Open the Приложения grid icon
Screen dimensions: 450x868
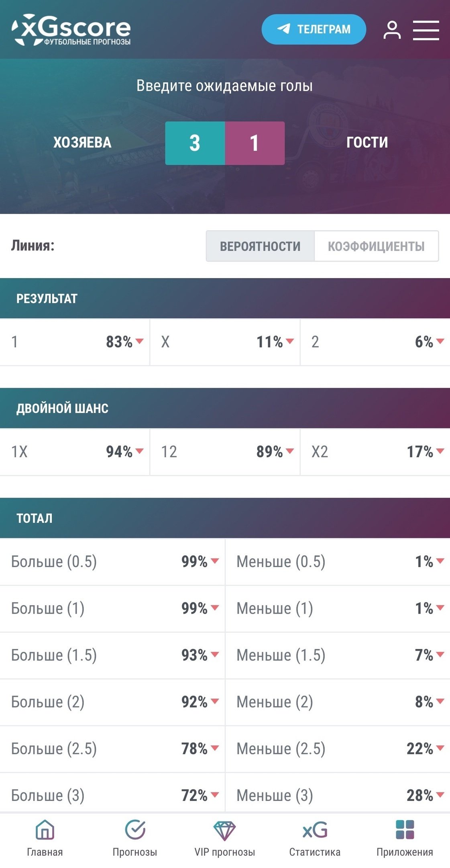click(x=405, y=830)
